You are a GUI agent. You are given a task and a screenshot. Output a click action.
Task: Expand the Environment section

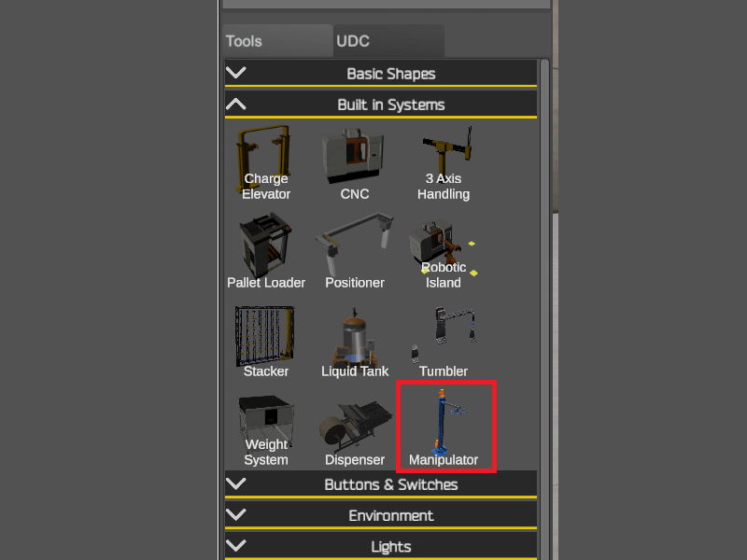pyautogui.click(x=381, y=515)
